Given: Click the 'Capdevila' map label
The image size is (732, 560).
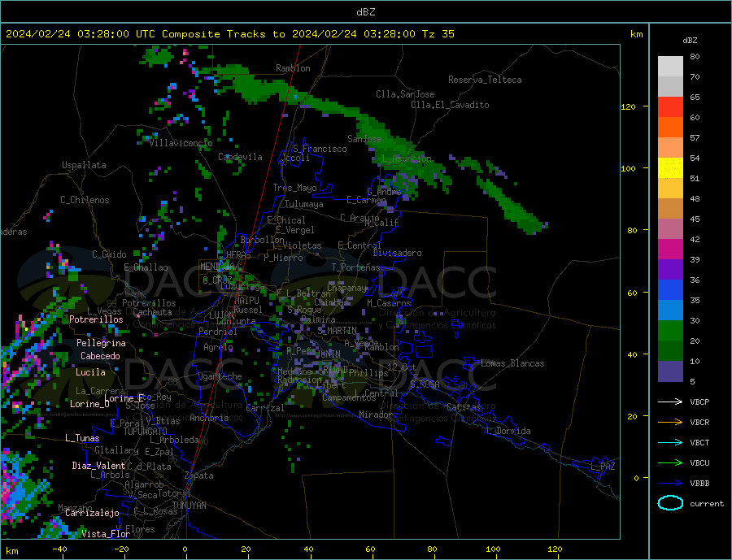Looking at the screenshot, I should coord(240,157).
